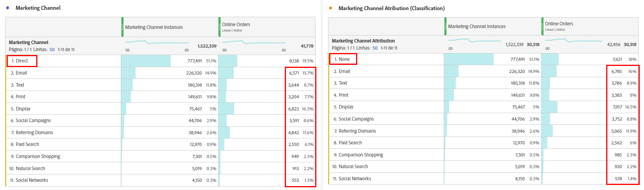Click the orange dot beside Marketing Channel Atribution title
The height and width of the screenshot is (190, 644).
tap(330, 8)
